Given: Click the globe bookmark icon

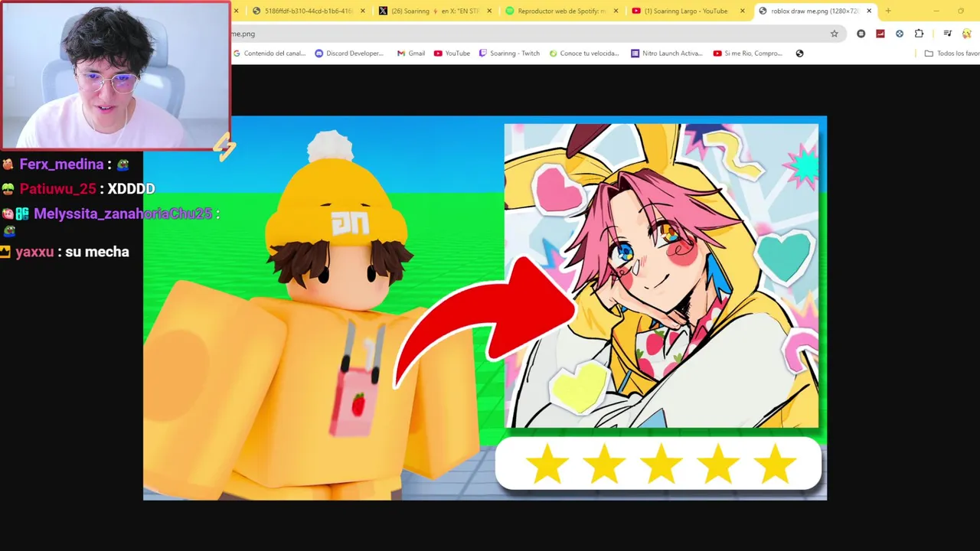Looking at the screenshot, I should (x=799, y=54).
